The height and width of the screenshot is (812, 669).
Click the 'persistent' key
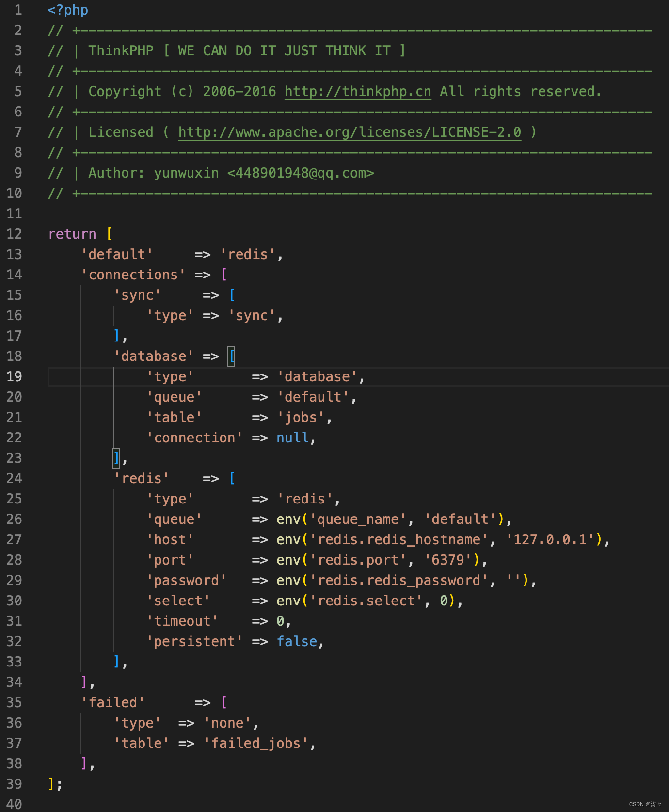point(194,642)
